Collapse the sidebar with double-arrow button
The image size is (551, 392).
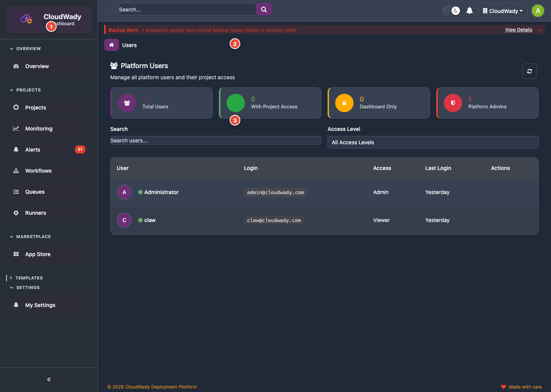click(49, 379)
